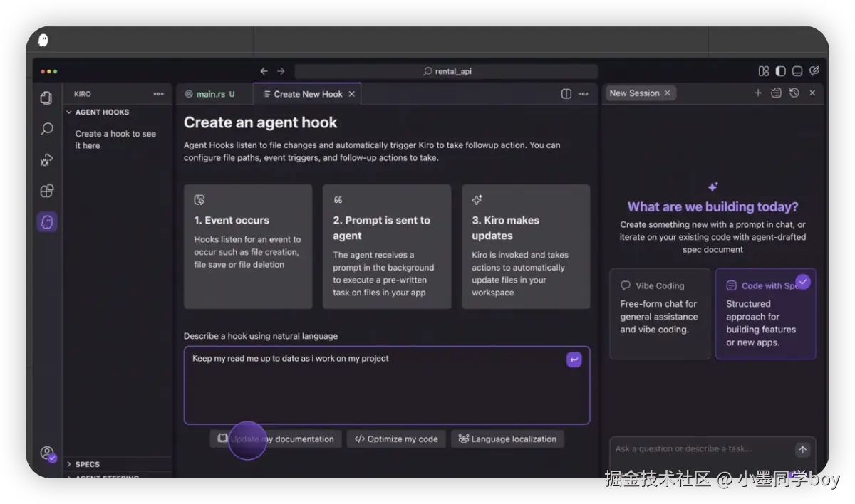
Task: Open the Extensions icon in activity bar
Action: (x=47, y=191)
